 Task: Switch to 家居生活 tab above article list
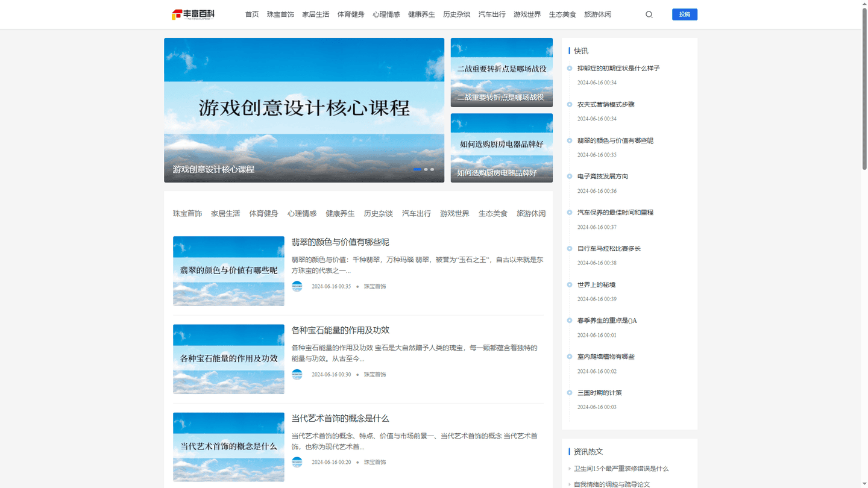pos(225,213)
